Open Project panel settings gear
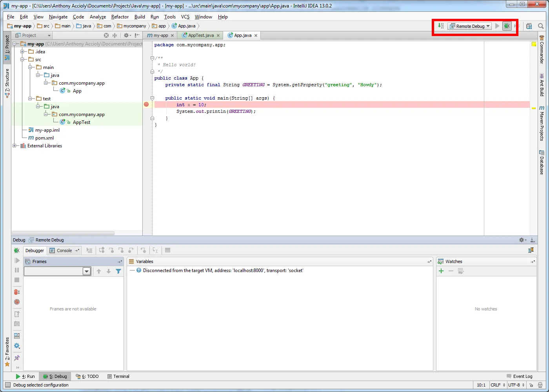This screenshot has height=392, width=549. click(x=127, y=35)
